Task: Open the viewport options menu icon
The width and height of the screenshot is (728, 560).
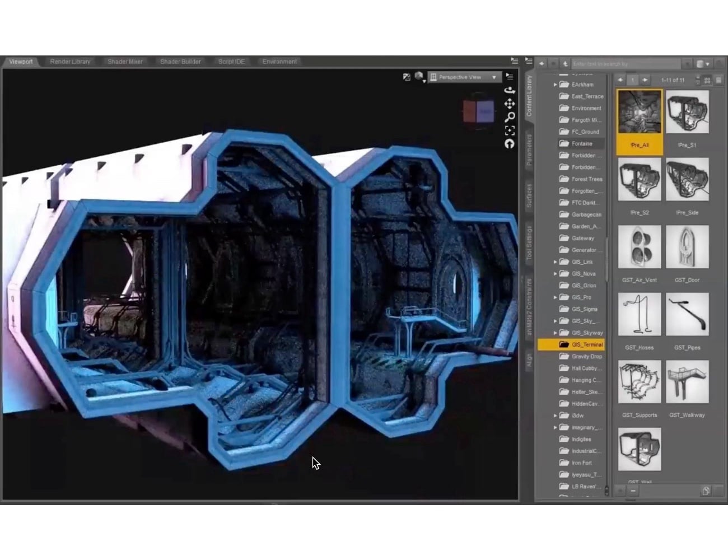Action: [x=508, y=77]
